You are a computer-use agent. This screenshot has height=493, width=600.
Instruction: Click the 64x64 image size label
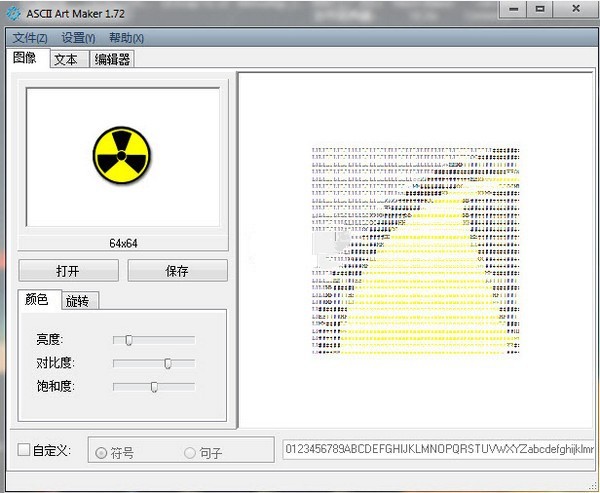point(123,243)
